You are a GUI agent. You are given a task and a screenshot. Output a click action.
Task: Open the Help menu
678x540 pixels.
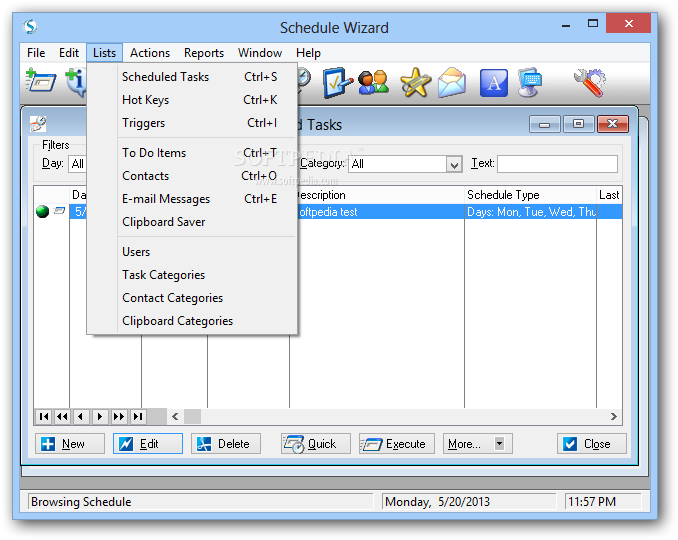[x=308, y=53]
